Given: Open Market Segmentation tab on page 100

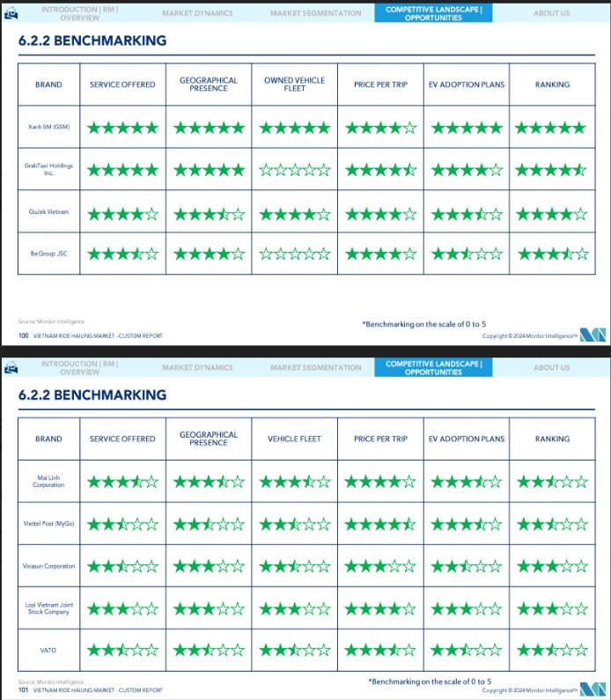Looking at the screenshot, I should [x=315, y=13].
